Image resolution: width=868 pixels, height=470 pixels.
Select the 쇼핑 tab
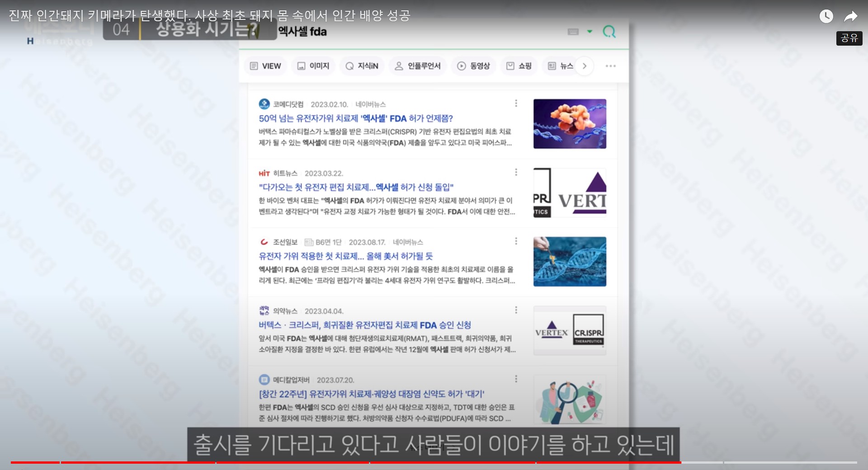point(519,66)
